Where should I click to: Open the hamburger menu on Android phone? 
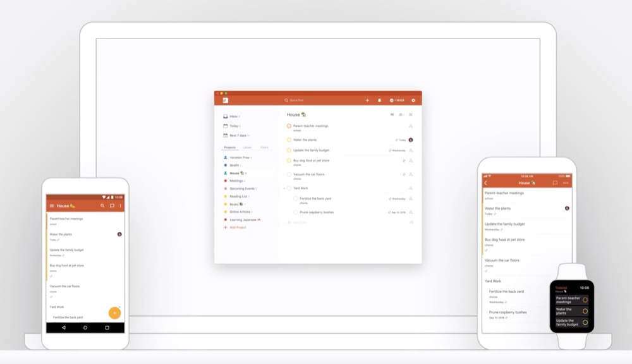coord(52,206)
